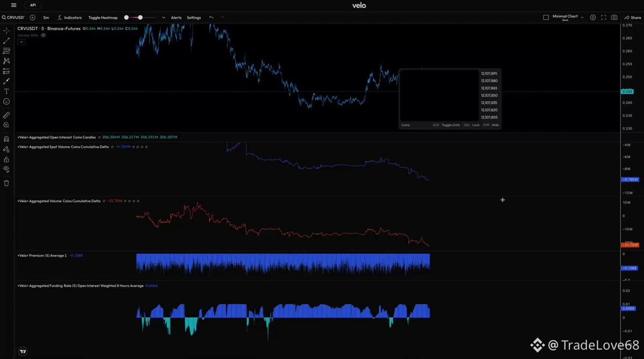Open the hamburger main menu
Viewport: 644px width, 359px height.
13,5
